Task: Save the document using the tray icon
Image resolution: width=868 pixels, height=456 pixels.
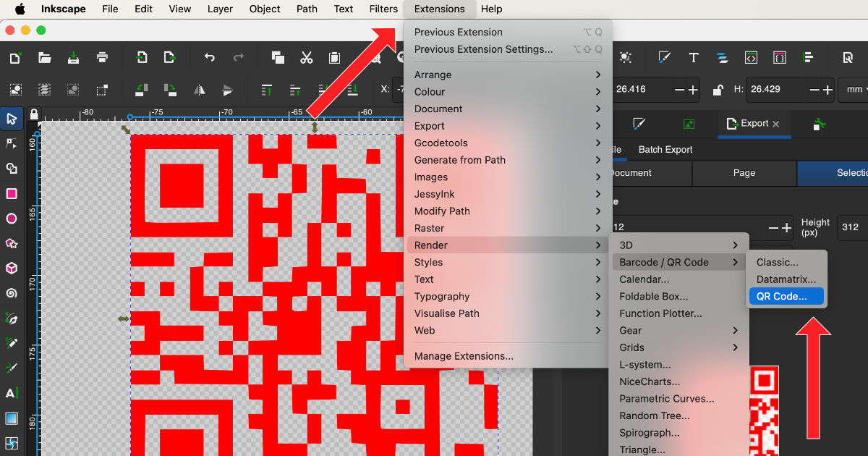Action: [73, 58]
